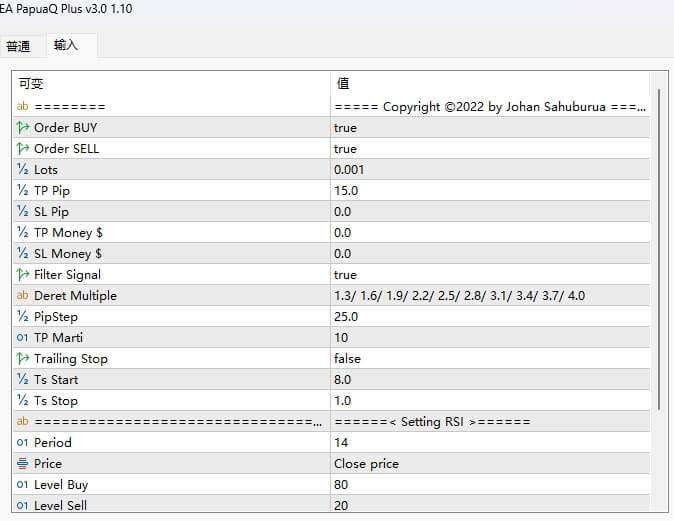This screenshot has width=674, height=521.
Task: Edit the Lots value 0.001
Action: (490, 169)
